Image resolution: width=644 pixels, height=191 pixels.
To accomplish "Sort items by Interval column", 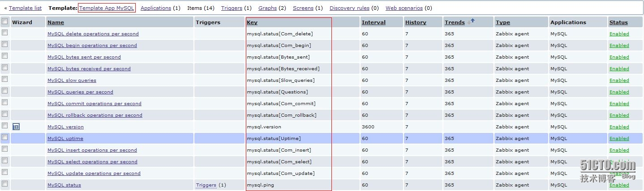I will [373, 22].
